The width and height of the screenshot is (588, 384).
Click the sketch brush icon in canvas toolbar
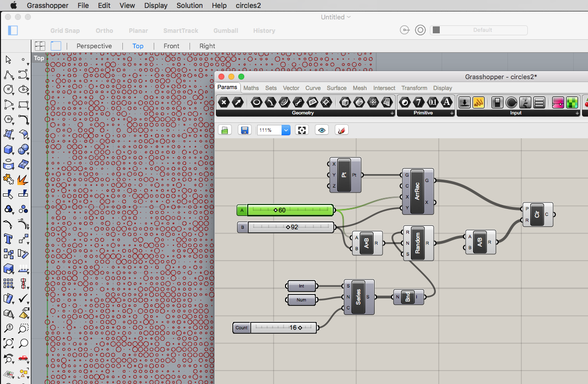click(x=342, y=130)
